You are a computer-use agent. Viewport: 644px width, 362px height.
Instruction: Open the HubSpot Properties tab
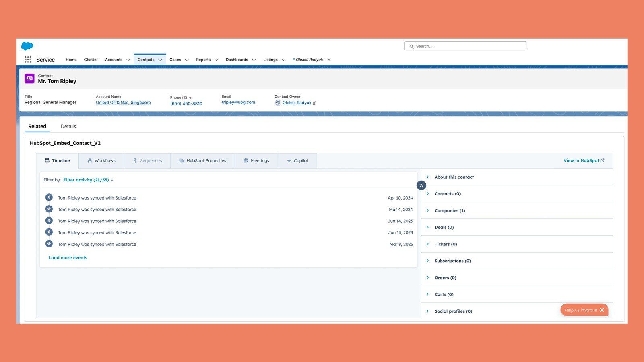coord(202,161)
